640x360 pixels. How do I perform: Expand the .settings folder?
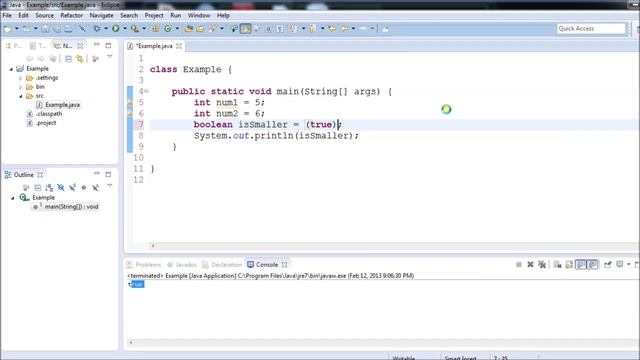[x=21, y=78]
